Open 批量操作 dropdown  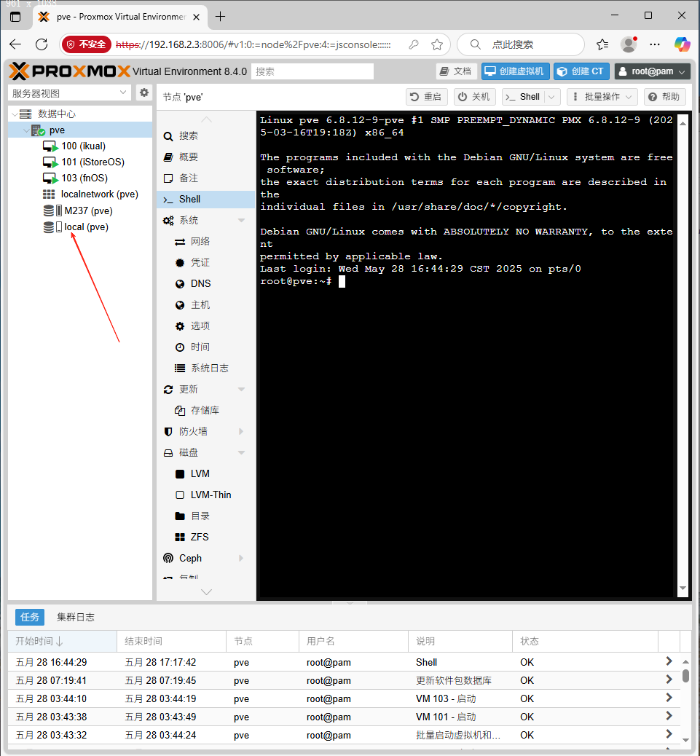click(602, 97)
